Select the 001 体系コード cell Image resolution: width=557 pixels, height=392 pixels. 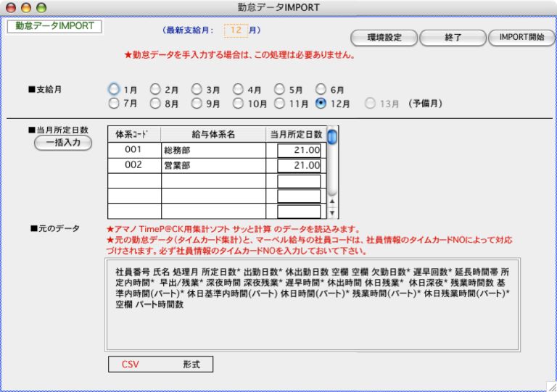134,150
